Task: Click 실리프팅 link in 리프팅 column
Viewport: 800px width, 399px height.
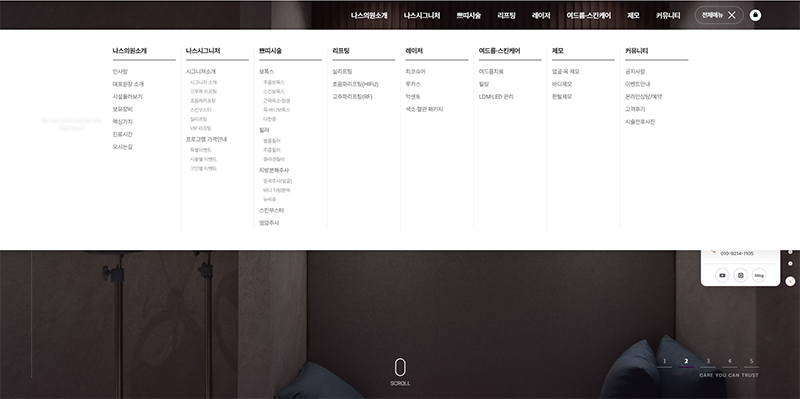Action: pos(342,72)
